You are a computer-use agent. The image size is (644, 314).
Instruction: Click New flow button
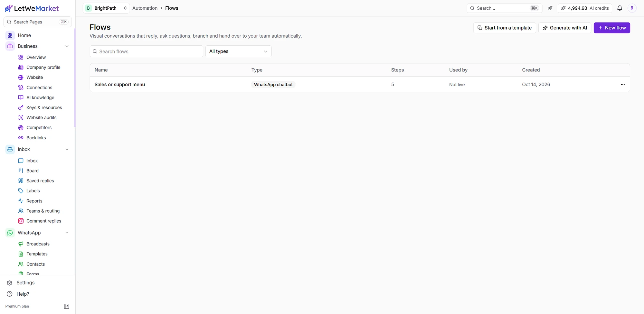click(612, 28)
